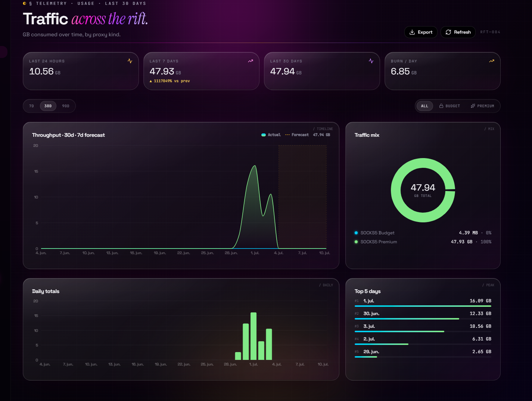Screen dimensions: 532x401
Task: Click the 47.93 GB · 100% value
Action: click(x=471, y=242)
